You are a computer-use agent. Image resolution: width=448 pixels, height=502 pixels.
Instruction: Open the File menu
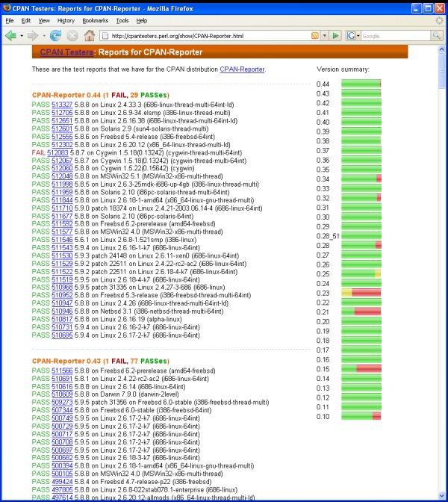click(10, 21)
